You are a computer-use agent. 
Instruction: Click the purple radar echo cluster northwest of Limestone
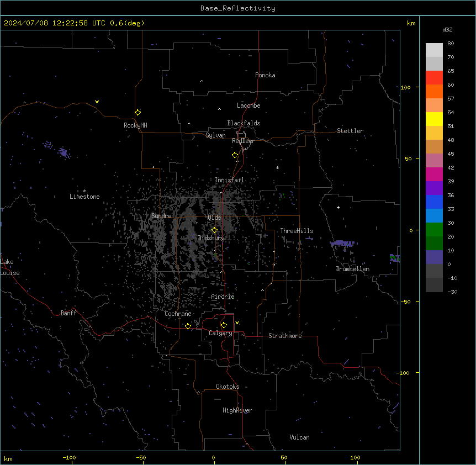pyautogui.click(x=64, y=152)
